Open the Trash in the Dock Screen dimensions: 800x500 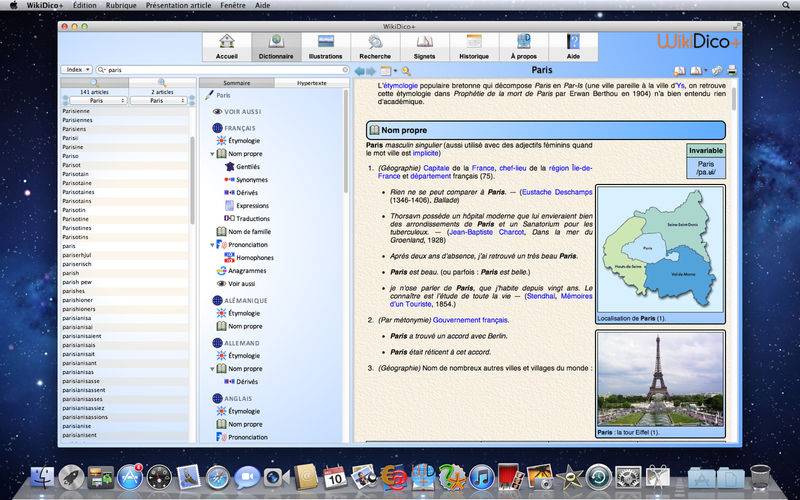pyautogui.click(x=760, y=477)
